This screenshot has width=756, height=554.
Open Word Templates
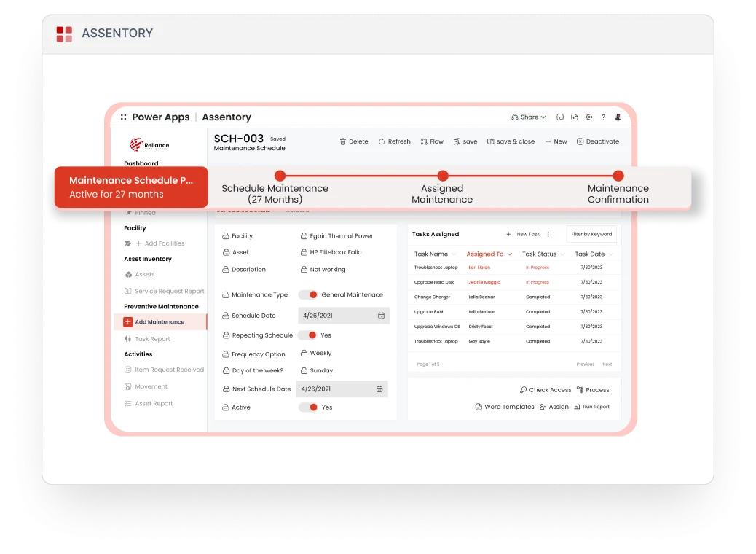505,407
